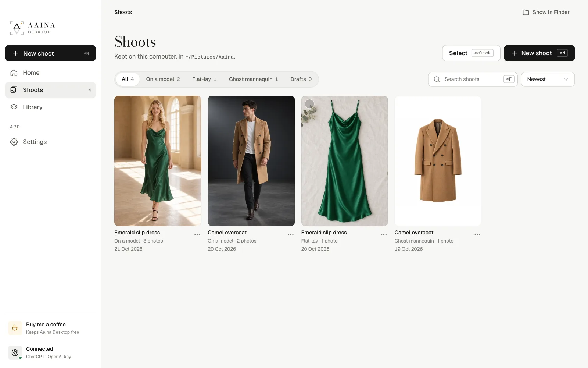Viewport: 588px width, 368px height.
Task: Click the ~/Pictures/Aaina path text
Action: (x=209, y=57)
